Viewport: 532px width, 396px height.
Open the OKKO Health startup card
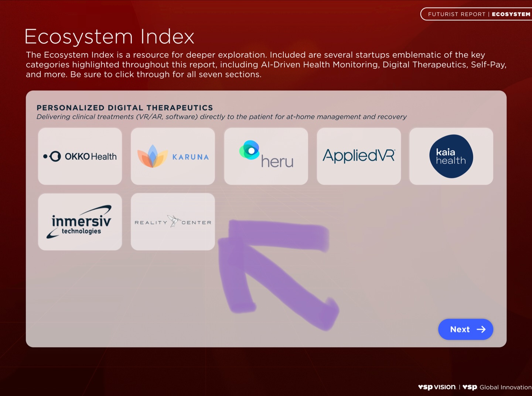(x=80, y=156)
